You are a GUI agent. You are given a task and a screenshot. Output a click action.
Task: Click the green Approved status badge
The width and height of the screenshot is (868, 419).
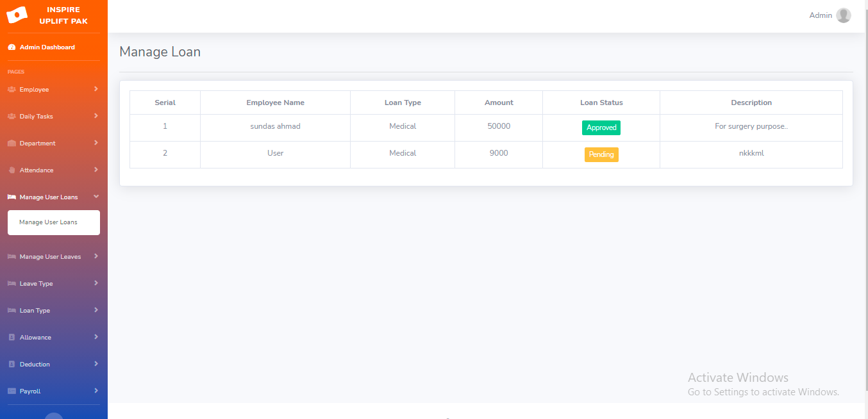coord(601,127)
